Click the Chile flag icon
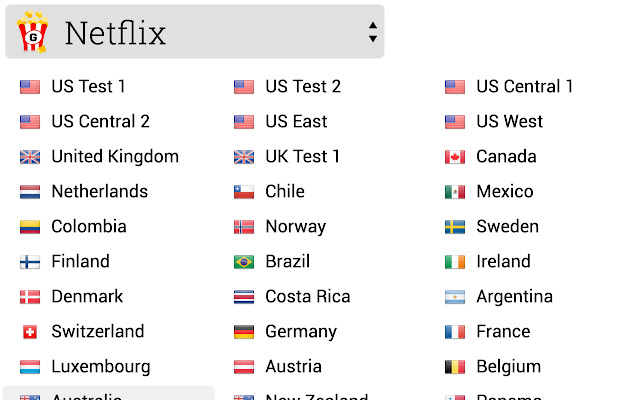Image resolution: width=640 pixels, height=400 pixels. point(244,192)
